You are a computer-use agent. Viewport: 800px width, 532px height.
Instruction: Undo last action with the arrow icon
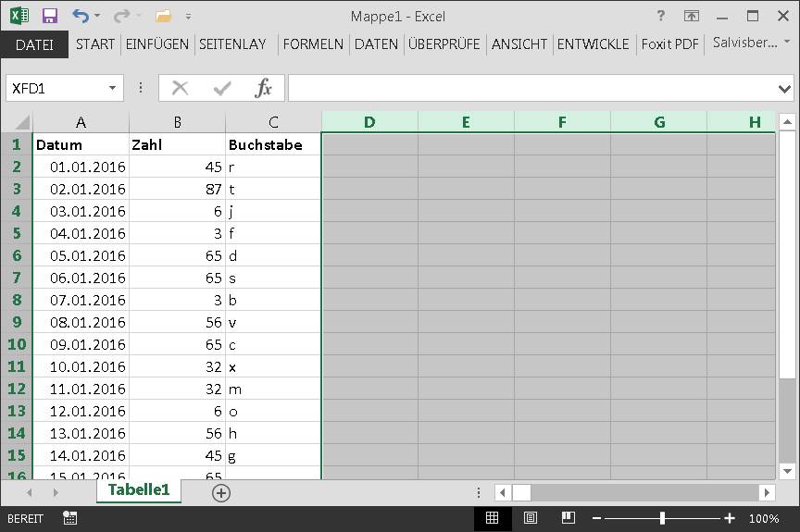[x=81, y=16]
